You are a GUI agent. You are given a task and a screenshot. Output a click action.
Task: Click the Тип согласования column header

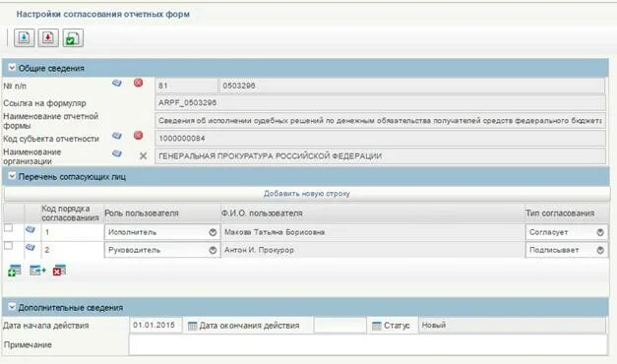(x=566, y=212)
